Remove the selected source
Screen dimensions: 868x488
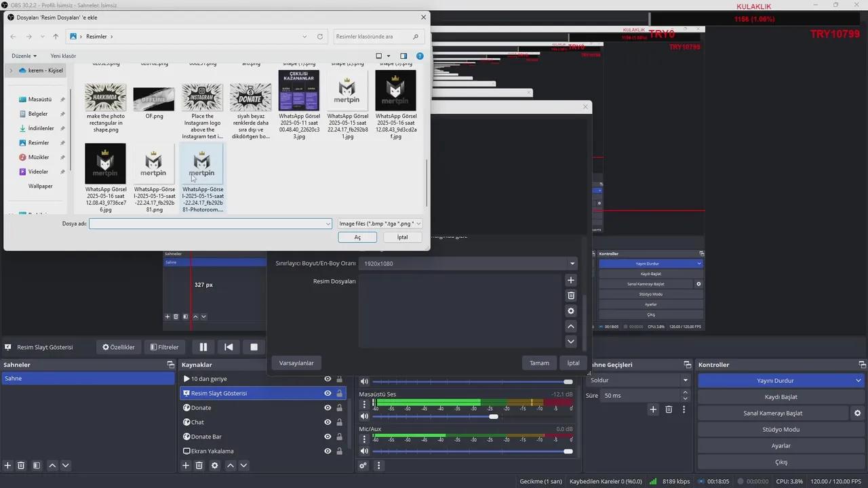(x=199, y=466)
